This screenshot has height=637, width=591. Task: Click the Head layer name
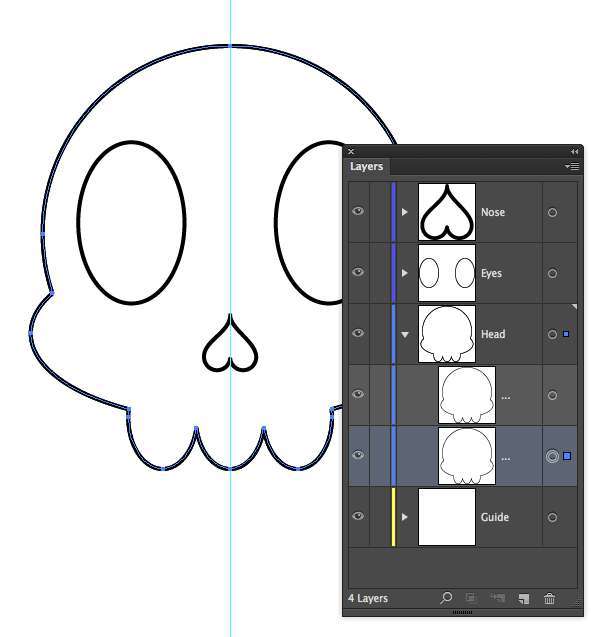click(493, 334)
